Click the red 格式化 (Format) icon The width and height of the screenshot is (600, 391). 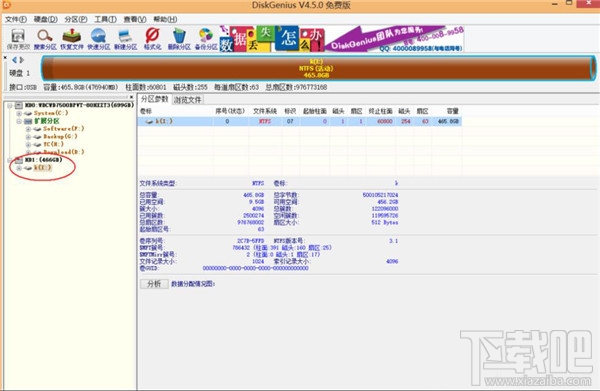coord(152,39)
